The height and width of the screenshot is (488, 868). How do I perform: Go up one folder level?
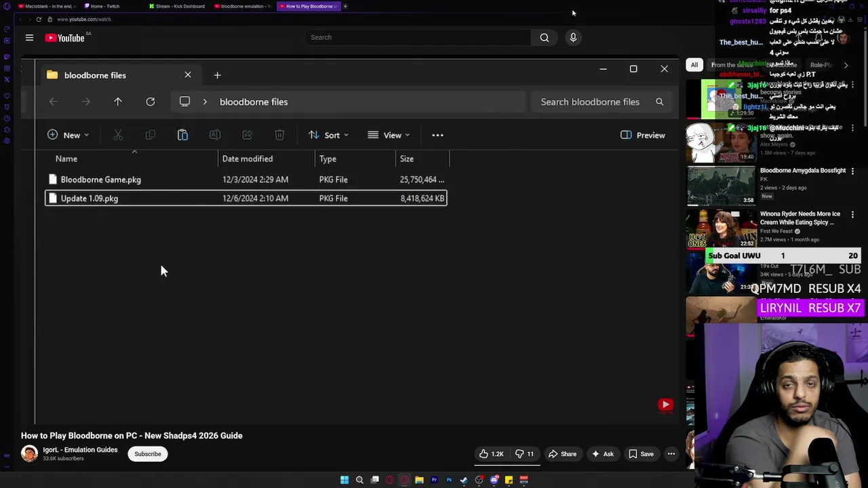point(118,102)
